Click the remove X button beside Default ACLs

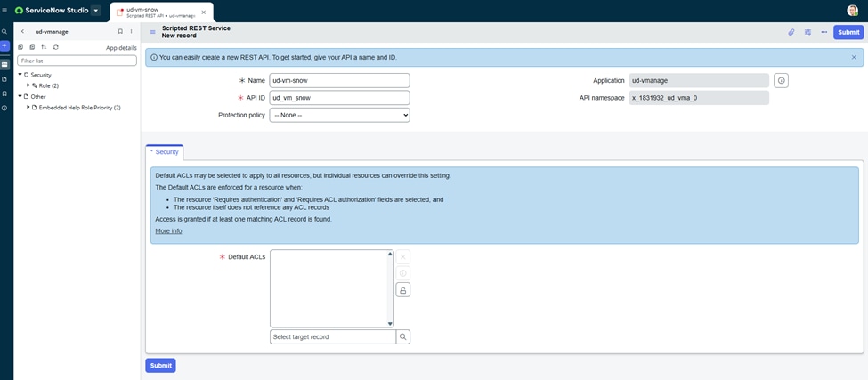pos(403,256)
